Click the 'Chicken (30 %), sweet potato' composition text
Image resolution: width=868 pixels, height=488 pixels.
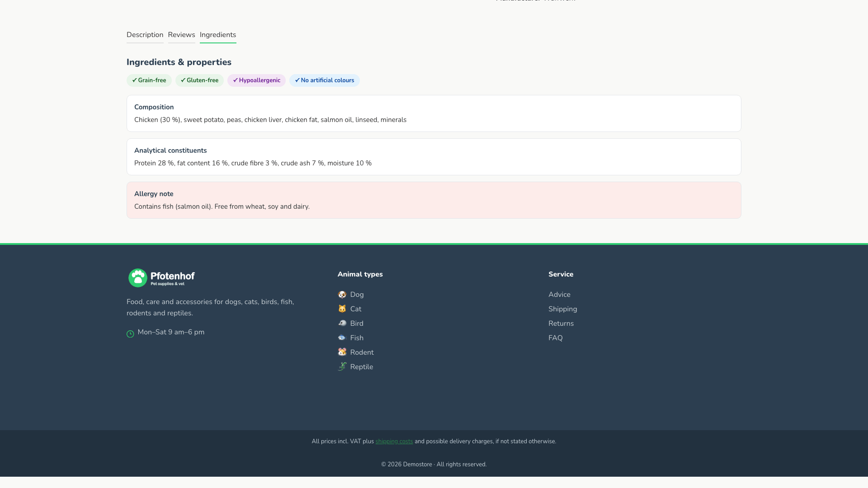click(x=270, y=120)
